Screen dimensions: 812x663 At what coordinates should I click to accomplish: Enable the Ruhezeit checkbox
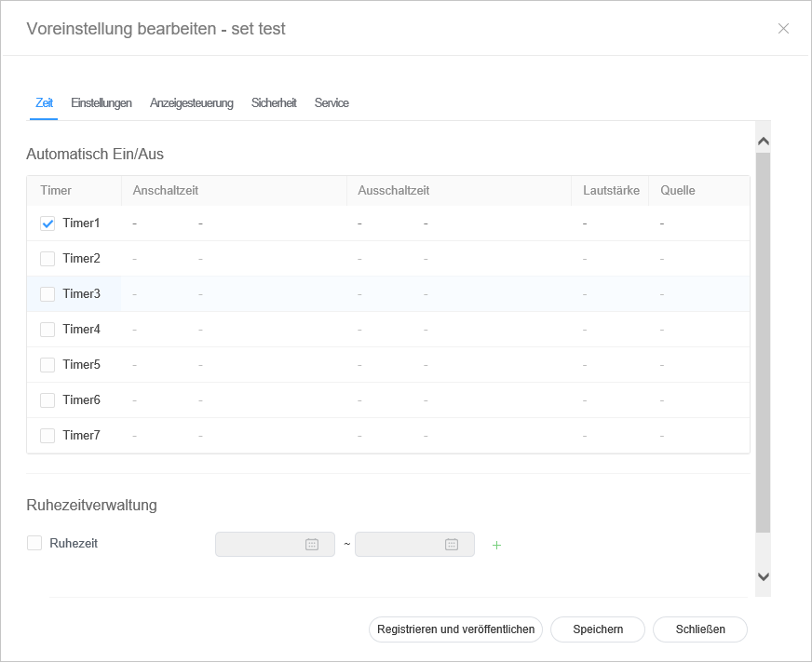tap(34, 543)
